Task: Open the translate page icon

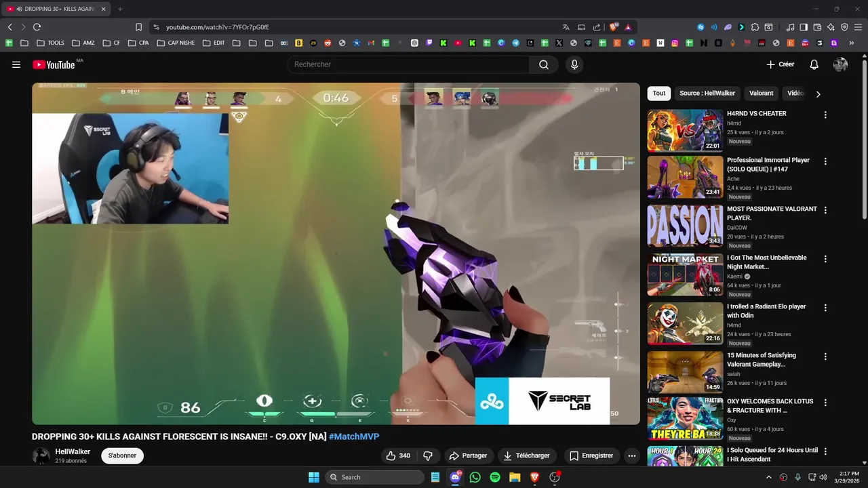Action: [566, 27]
